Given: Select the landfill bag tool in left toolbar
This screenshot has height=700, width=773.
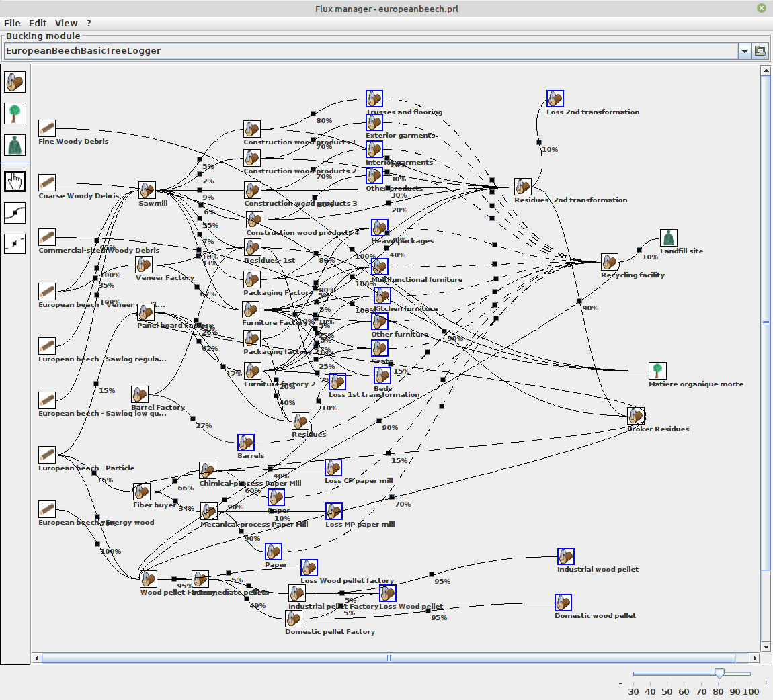Looking at the screenshot, I should point(15,145).
